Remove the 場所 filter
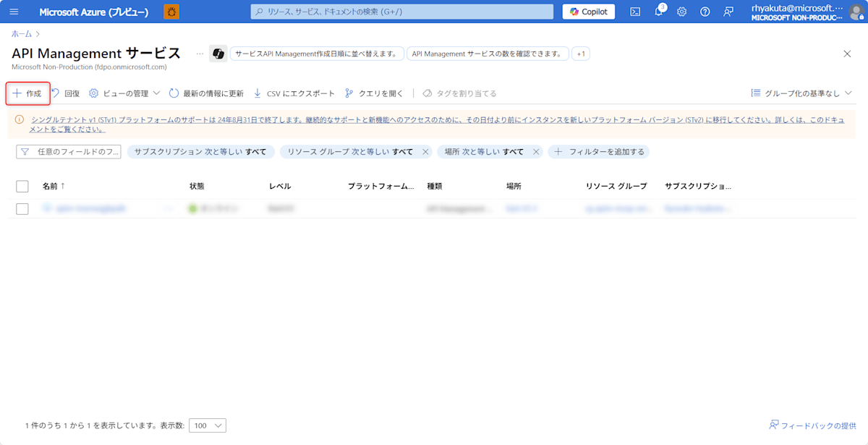 (x=536, y=152)
